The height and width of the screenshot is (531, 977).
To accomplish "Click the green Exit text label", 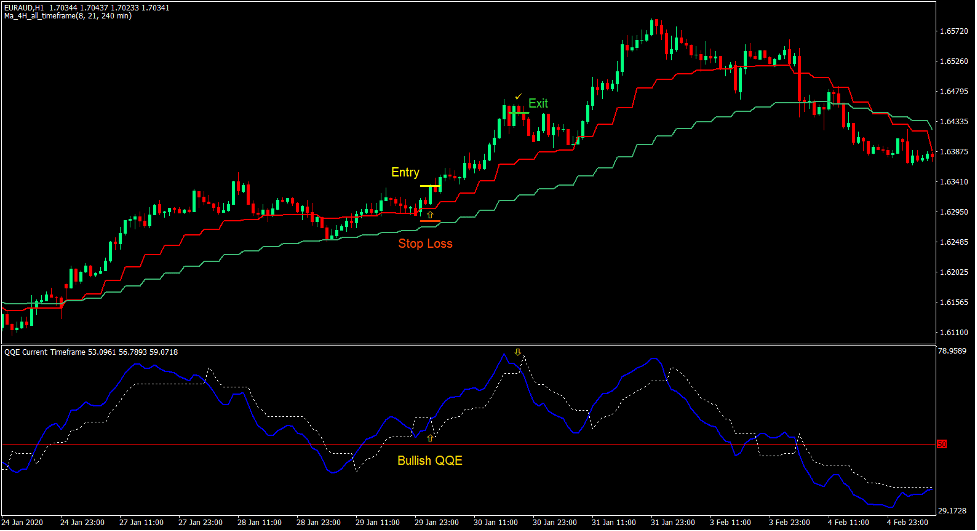I will (x=538, y=103).
